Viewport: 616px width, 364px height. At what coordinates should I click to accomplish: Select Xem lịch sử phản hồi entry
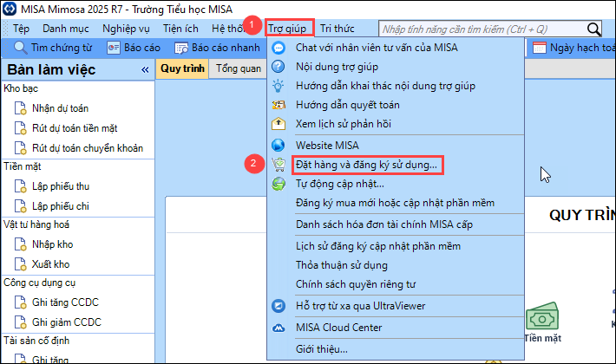tap(396, 124)
